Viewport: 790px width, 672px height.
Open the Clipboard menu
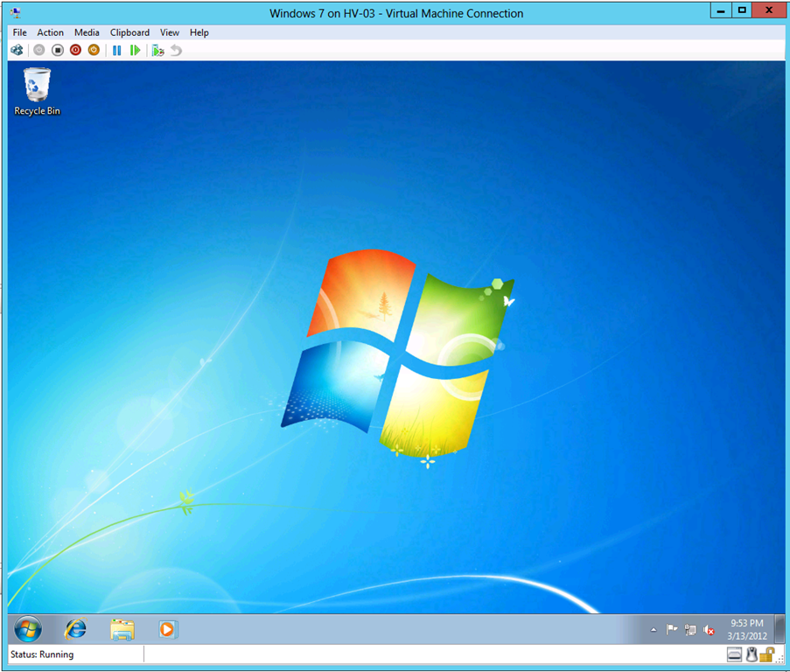click(x=129, y=32)
